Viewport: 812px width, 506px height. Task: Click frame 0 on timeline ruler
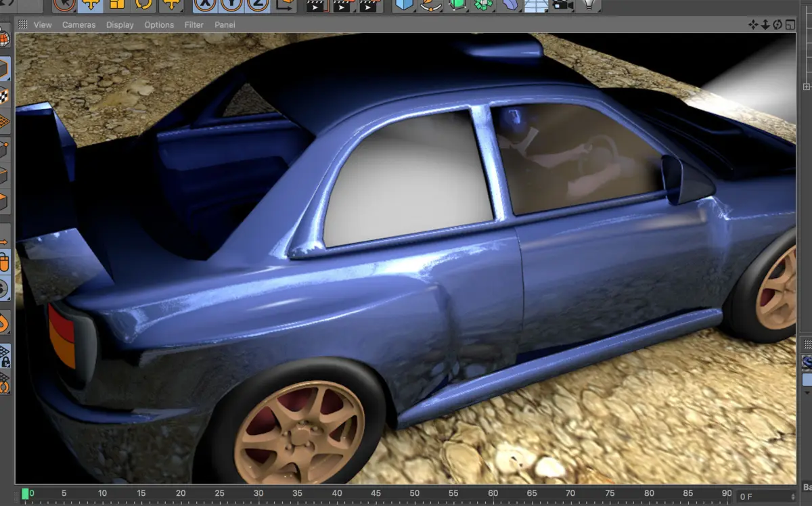(31, 494)
